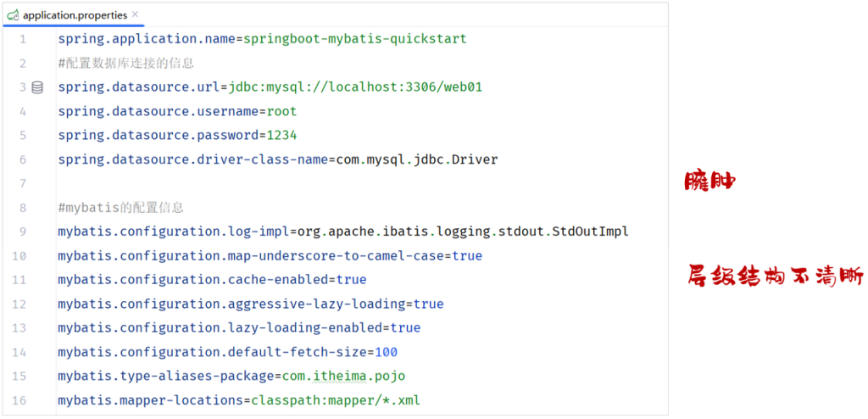Click line number 1 in the gutter
Viewport: 868px width, 419px height.
tap(22, 40)
